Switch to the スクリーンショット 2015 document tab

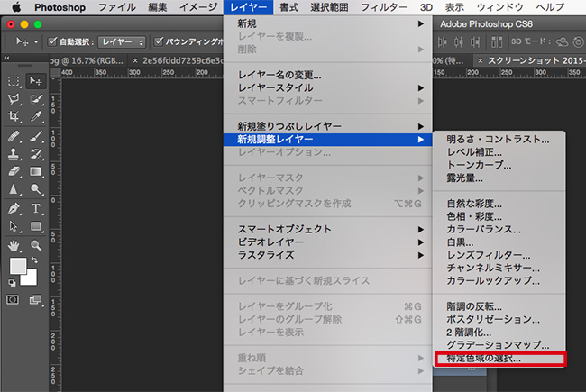pos(532,60)
